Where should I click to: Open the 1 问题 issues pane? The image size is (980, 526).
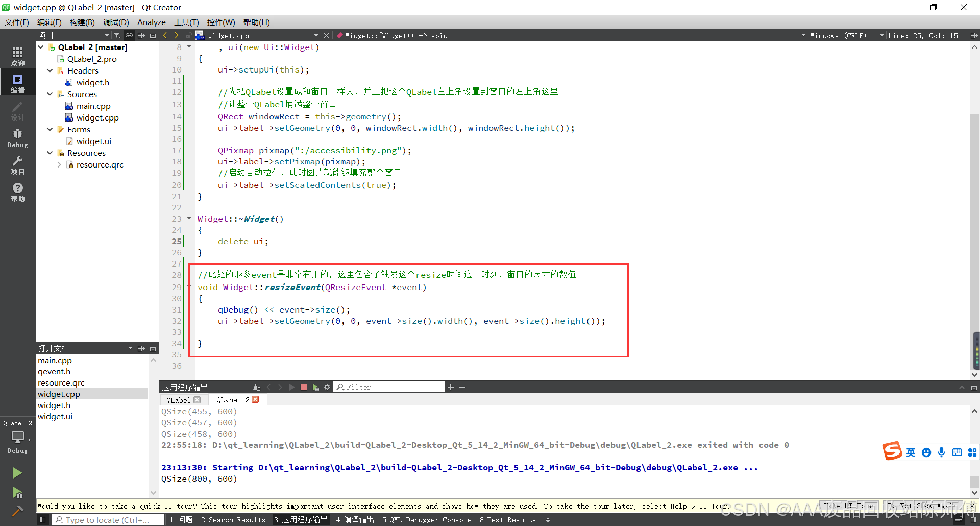point(181,520)
